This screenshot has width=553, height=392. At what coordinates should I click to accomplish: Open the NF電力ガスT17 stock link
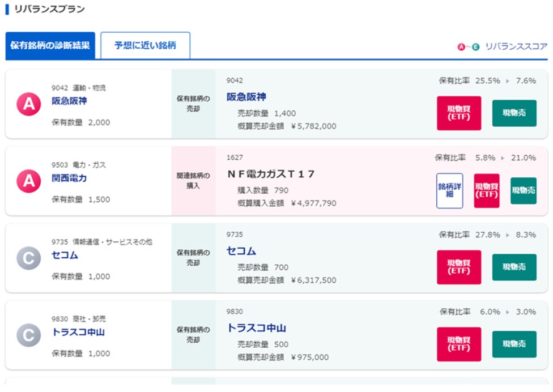pyautogui.click(x=271, y=174)
